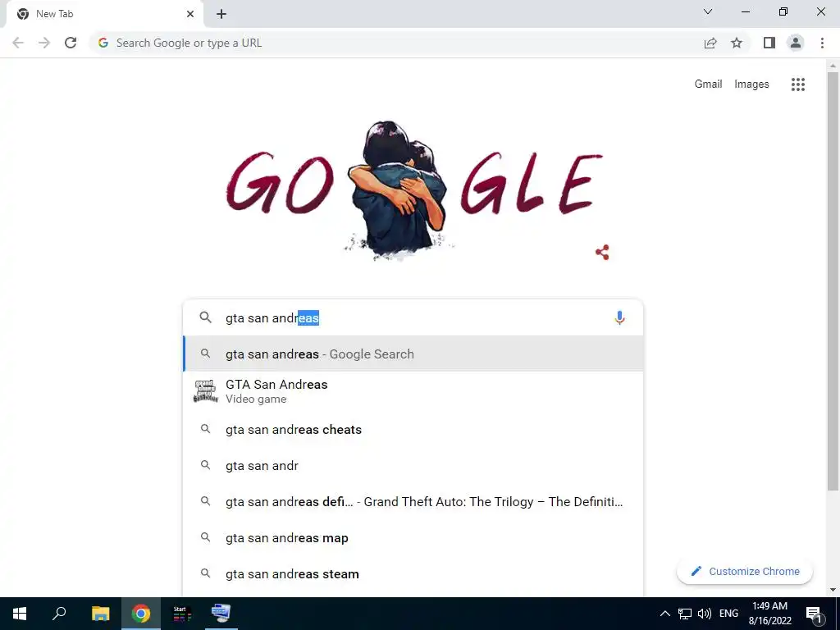The height and width of the screenshot is (630, 840).
Task: Select 'gta san andreas - Google Search' suggestion
Action: 413,354
